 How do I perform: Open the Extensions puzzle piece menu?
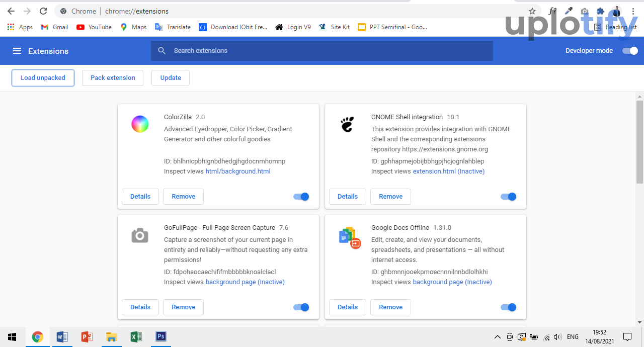(600, 11)
